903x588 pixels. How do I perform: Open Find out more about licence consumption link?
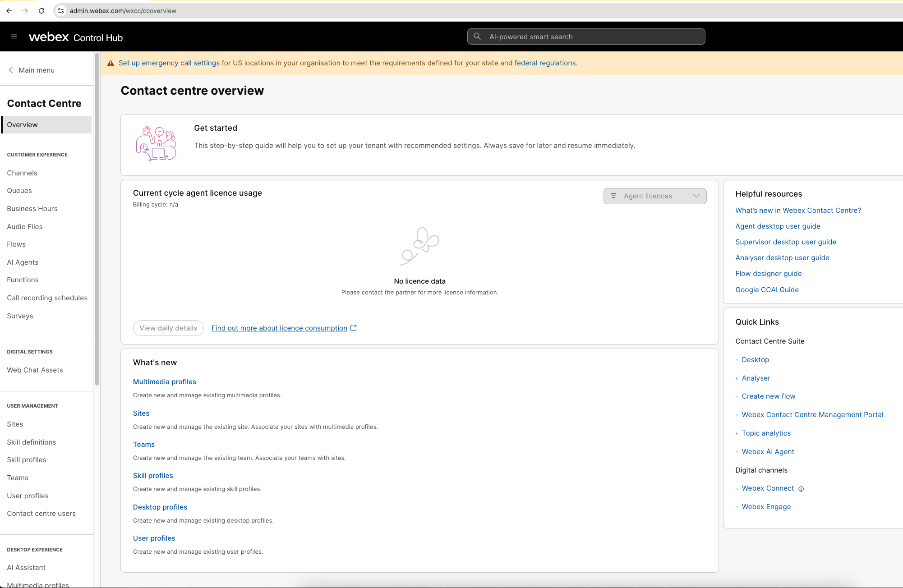click(279, 328)
